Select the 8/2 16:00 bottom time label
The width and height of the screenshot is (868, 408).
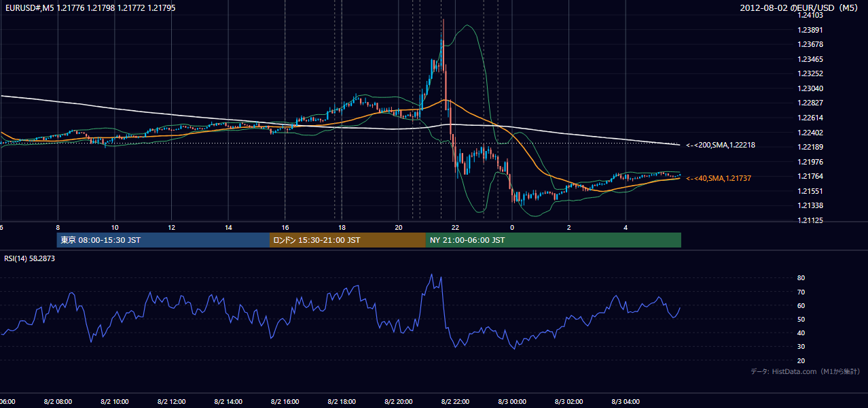[285, 402]
